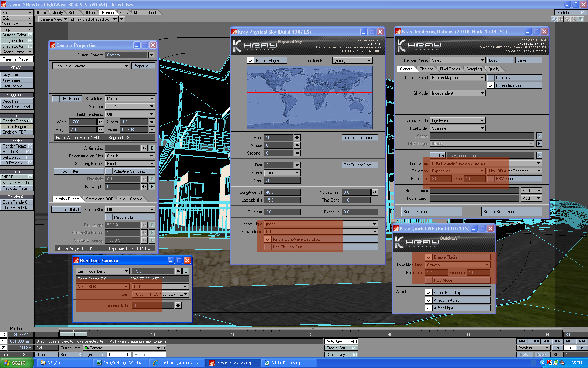Image resolution: width=588 pixels, height=368 pixels.
Task: Toggle the viewport maximize icon
Action: coord(581,19)
